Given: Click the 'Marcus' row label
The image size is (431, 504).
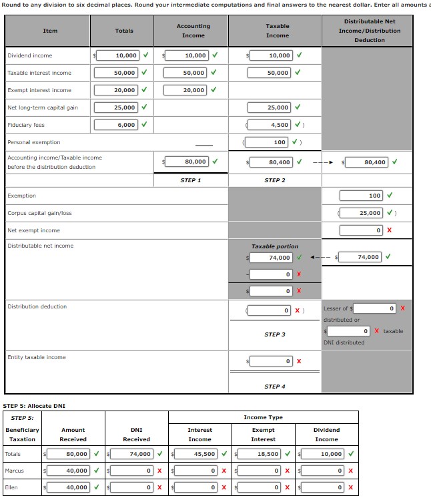Looking at the screenshot, I should coord(15,471).
